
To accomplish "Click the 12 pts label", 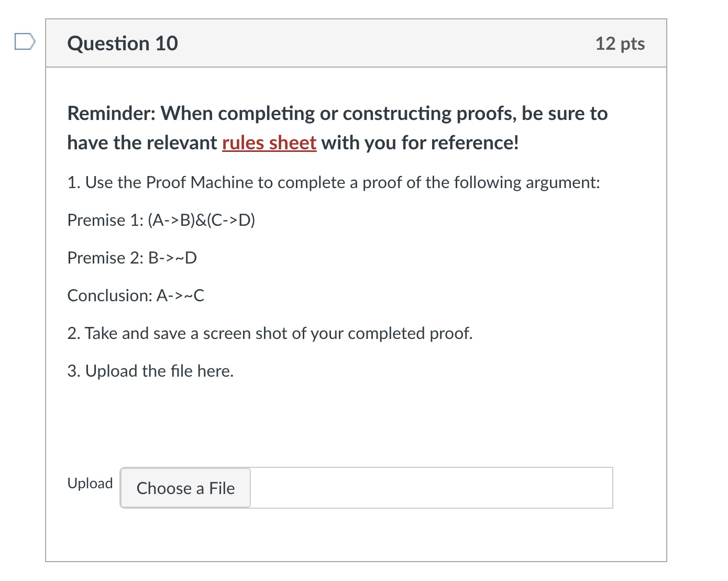I will [620, 44].
